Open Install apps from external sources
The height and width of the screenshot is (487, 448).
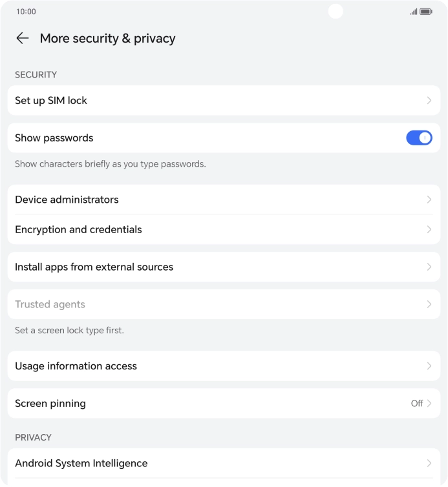coord(94,267)
